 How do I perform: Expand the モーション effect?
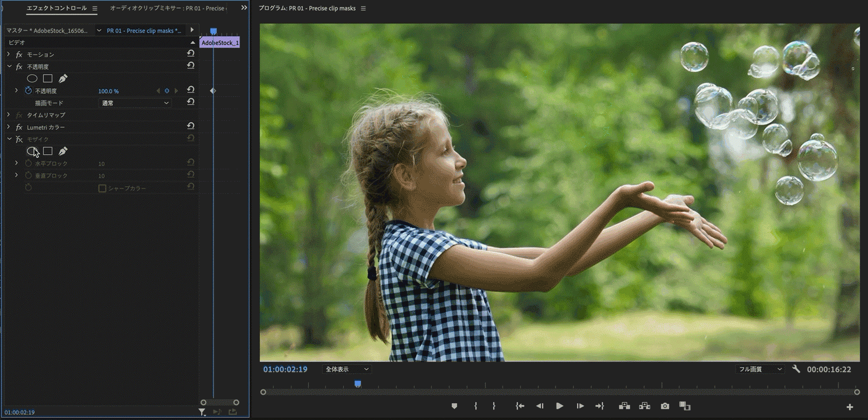[x=8, y=54]
